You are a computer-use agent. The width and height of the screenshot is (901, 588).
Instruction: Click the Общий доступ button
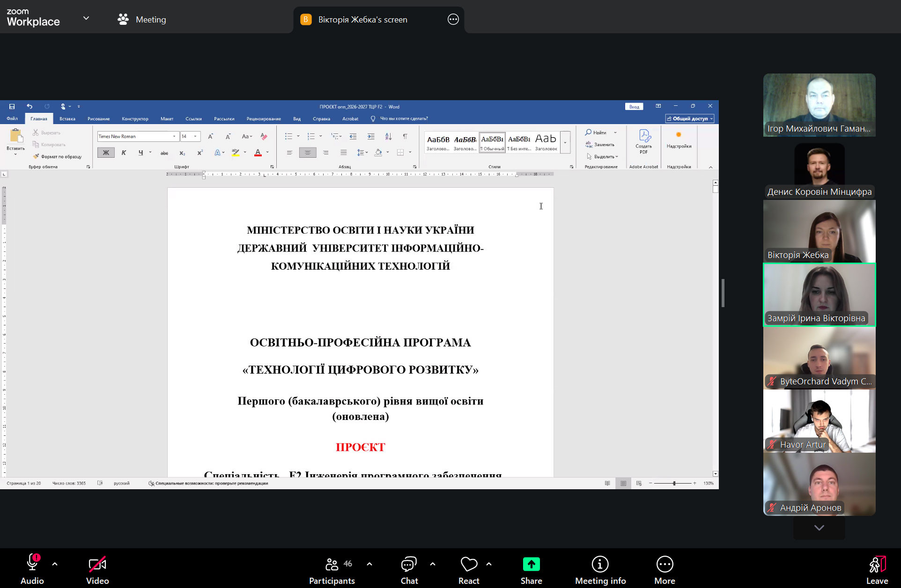690,119
